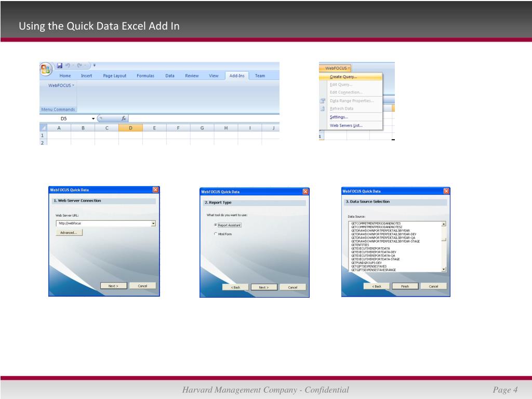Click the Advanced... button
Viewport: 532px width, 399px height.
pyautogui.click(x=69, y=232)
